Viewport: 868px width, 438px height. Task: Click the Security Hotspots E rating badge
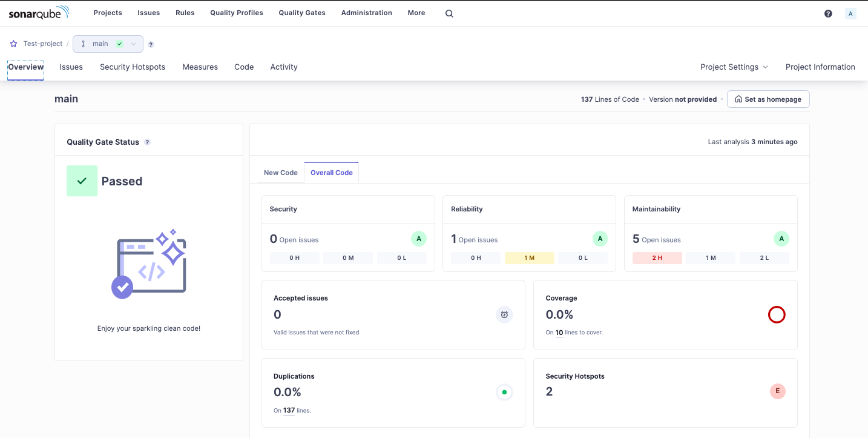778,391
